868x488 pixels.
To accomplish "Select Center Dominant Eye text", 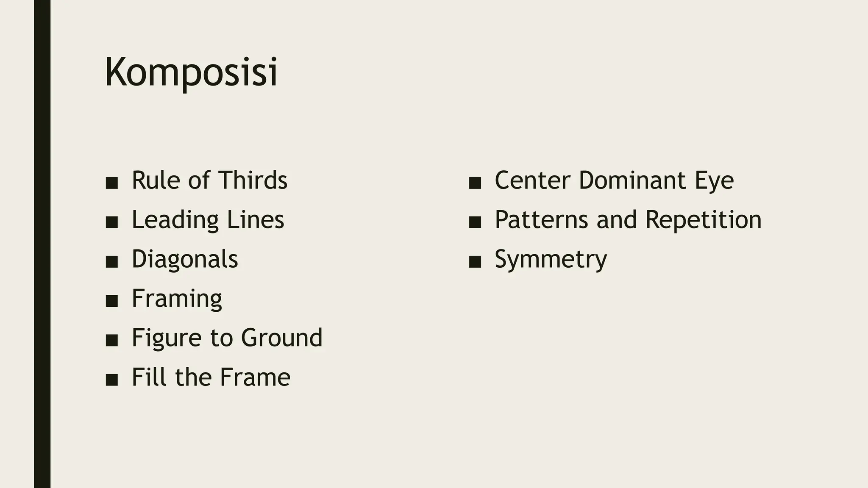I will (x=614, y=180).
